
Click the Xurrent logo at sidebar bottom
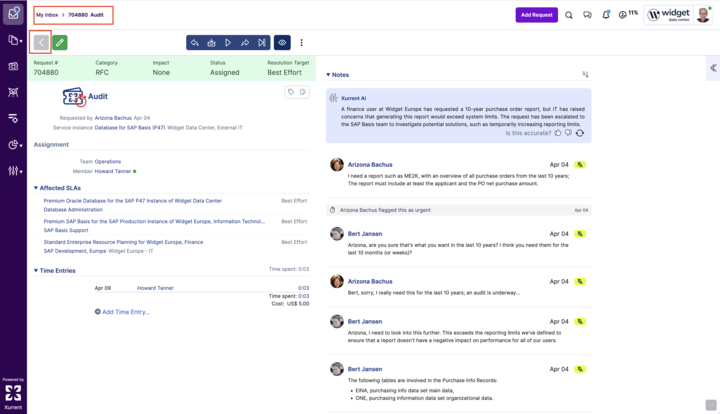pyautogui.click(x=13, y=394)
